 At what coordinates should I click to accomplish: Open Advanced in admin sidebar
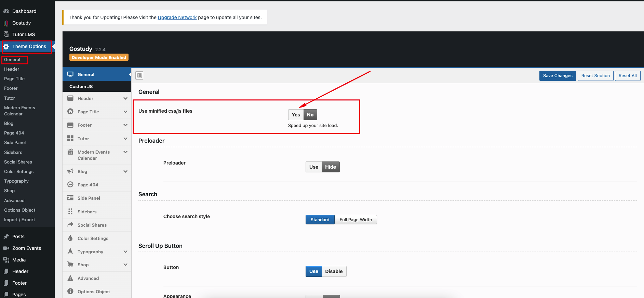[14, 200]
